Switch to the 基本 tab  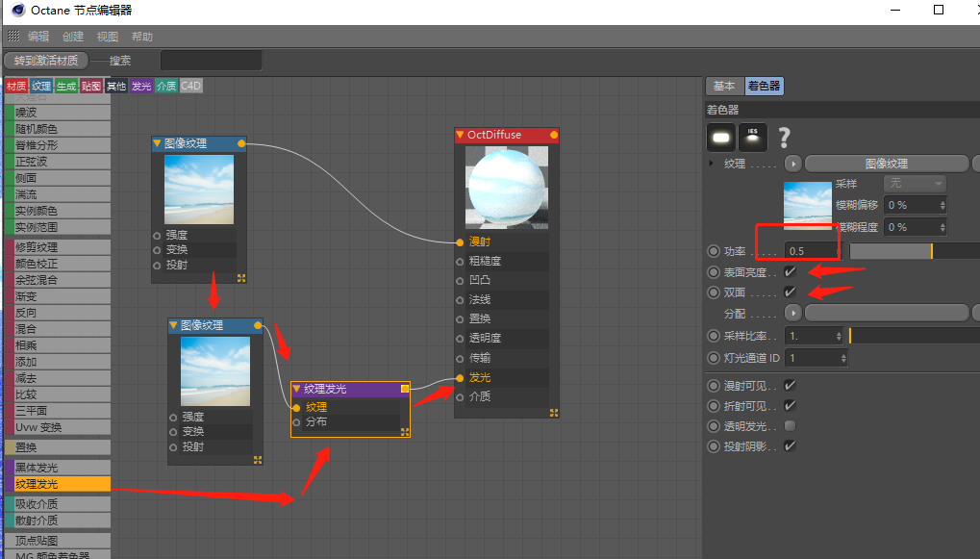click(724, 86)
